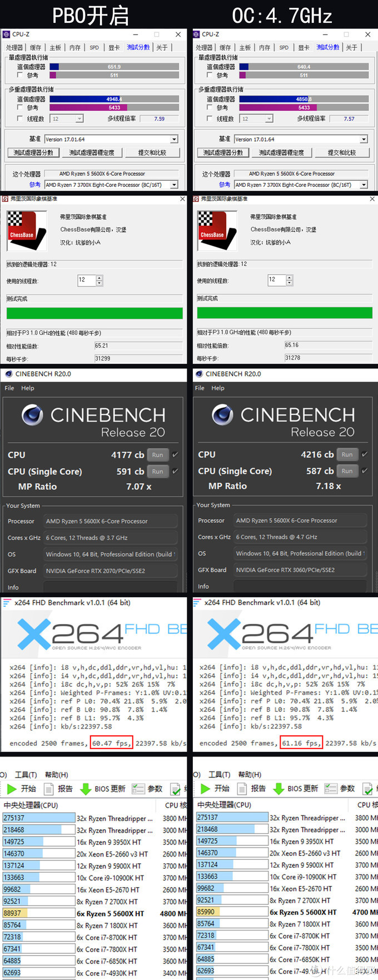Image resolution: width=378 pixels, height=980 pixels.
Task: Open 报告 document icon in left bottom window
Action: (x=49, y=789)
